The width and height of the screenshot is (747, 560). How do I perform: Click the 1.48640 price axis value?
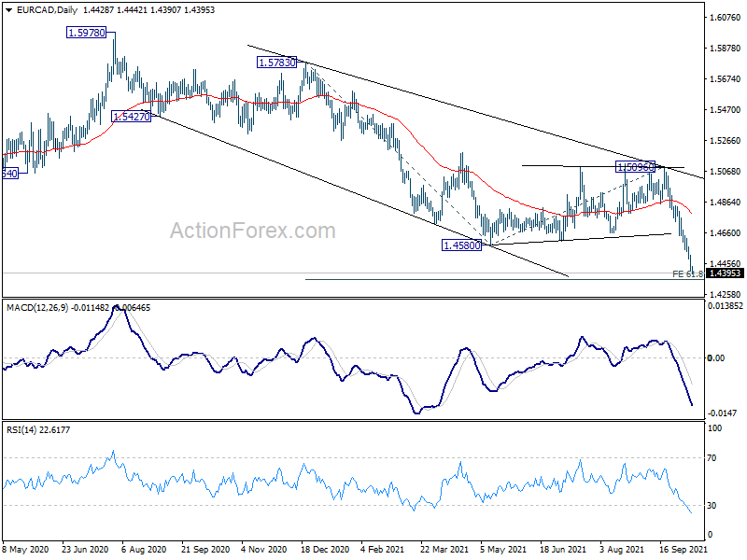[x=726, y=202]
